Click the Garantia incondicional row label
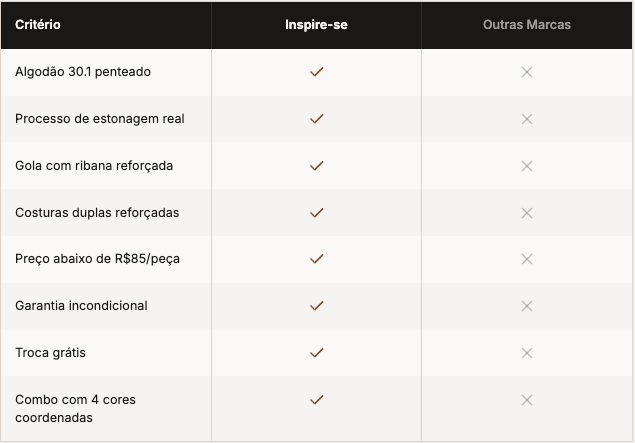 click(x=81, y=305)
